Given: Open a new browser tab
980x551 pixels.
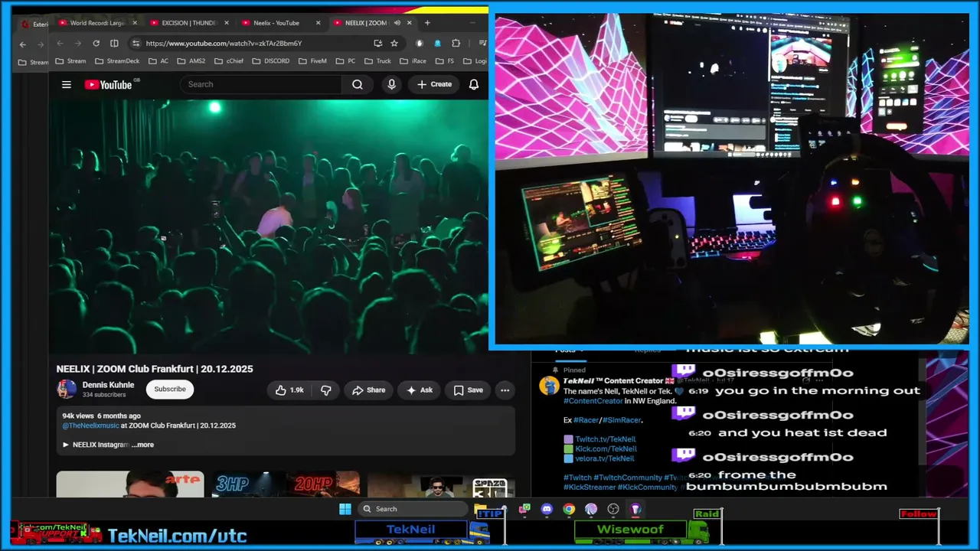Looking at the screenshot, I should (427, 23).
